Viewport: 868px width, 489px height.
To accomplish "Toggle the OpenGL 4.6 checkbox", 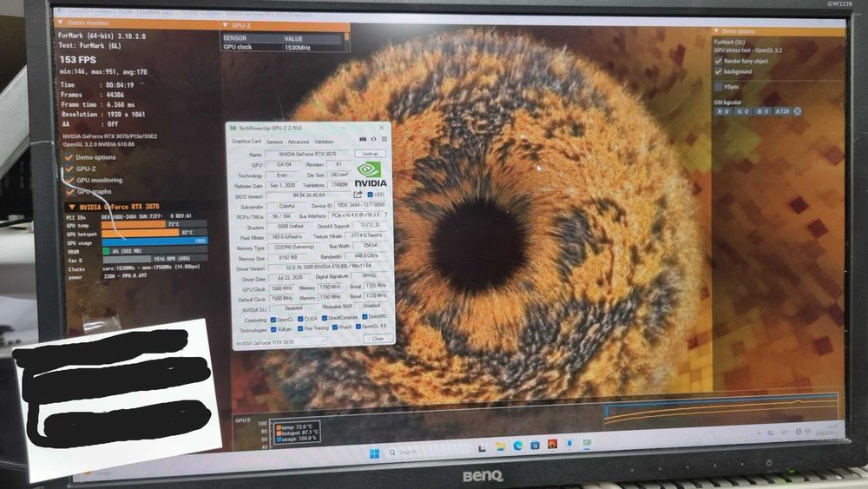I will [358, 327].
